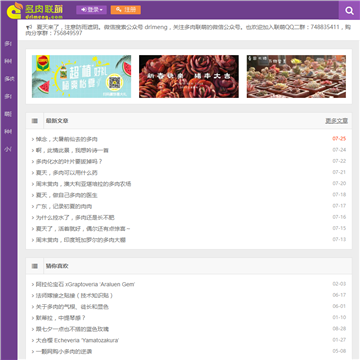The width and height of the screenshot is (360, 360).
Task: Click the 猜你喜欢 section heading
Action: tap(57, 266)
